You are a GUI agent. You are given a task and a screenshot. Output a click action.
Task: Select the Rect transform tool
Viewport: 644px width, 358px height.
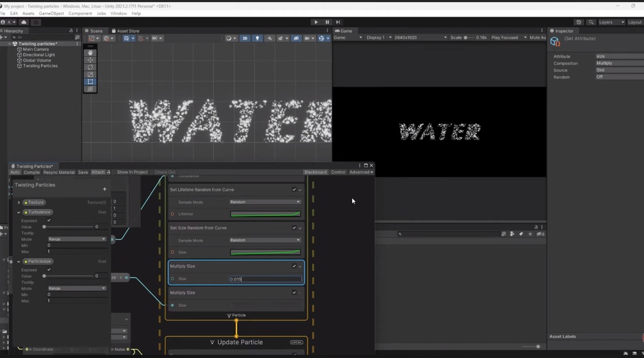[x=91, y=82]
